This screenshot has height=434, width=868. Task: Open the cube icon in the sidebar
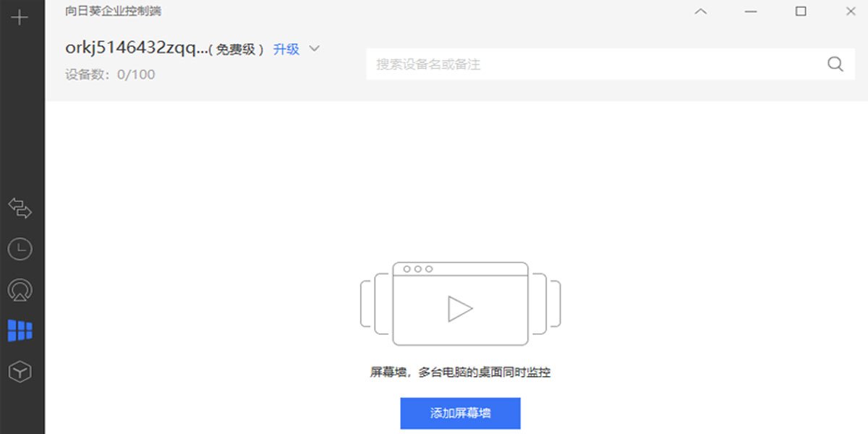coord(20,373)
